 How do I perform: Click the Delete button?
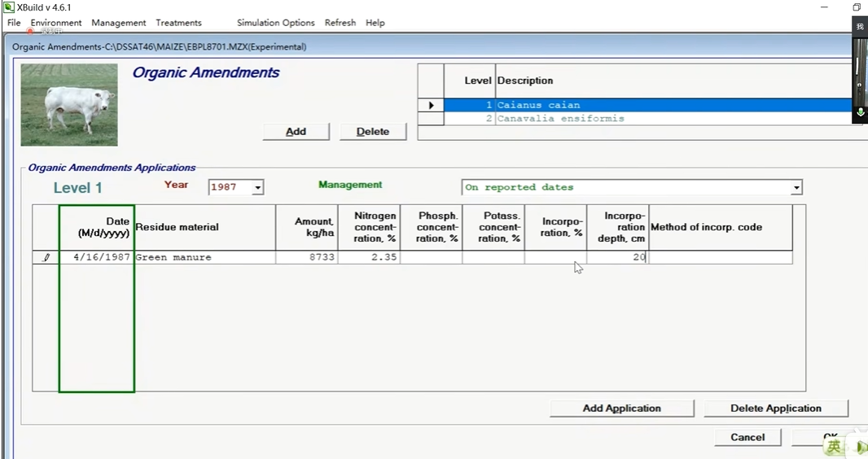[x=373, y=132]
